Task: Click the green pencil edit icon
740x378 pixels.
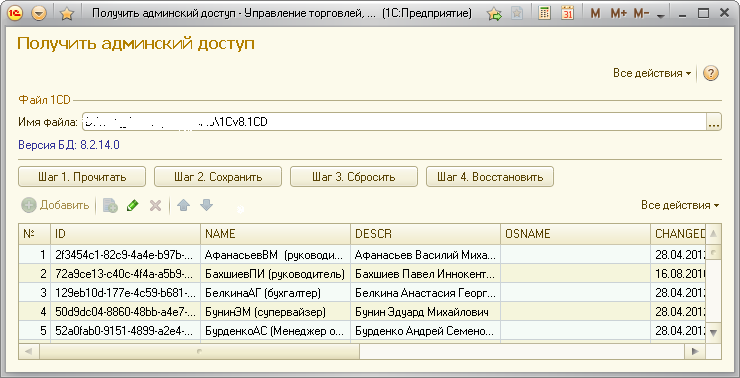Action: pyautogui.click(x=133, y=205)
